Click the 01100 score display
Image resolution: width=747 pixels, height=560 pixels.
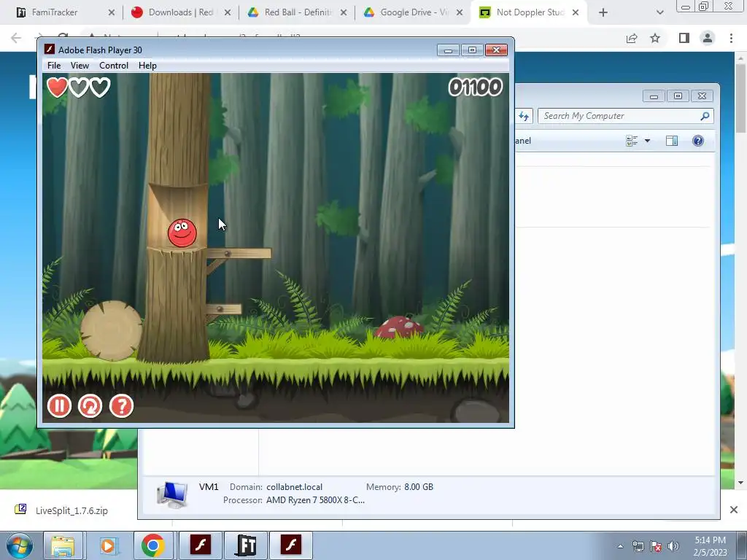tap(476, 87)
